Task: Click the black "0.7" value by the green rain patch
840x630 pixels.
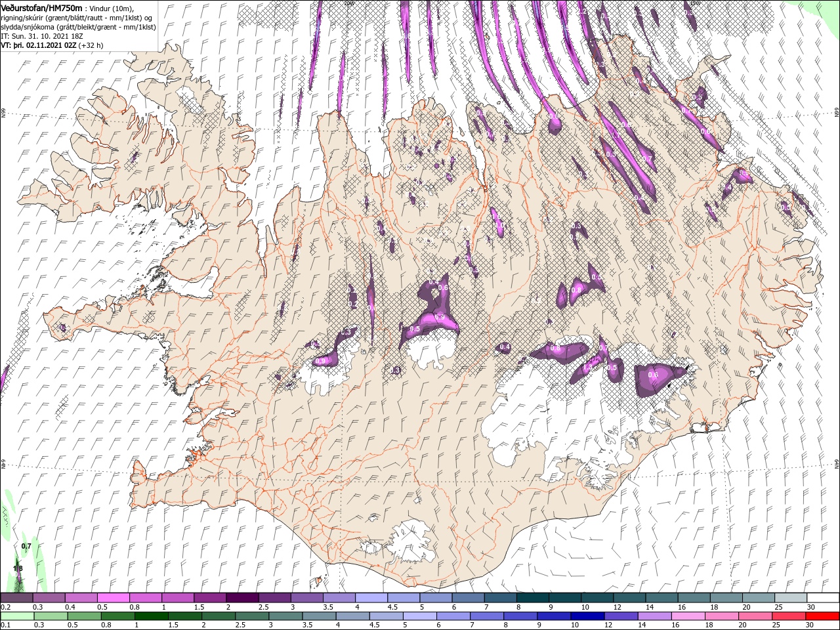Action: (x=26, y=546)
